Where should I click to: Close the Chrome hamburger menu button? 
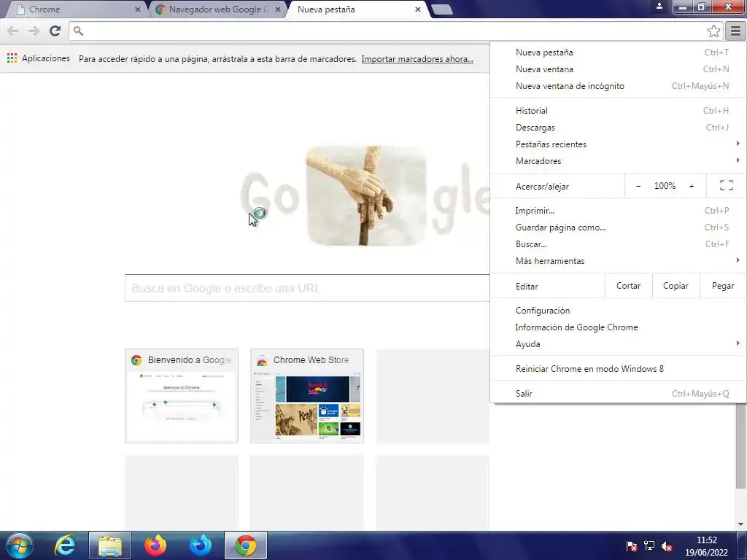coord(735,31)
